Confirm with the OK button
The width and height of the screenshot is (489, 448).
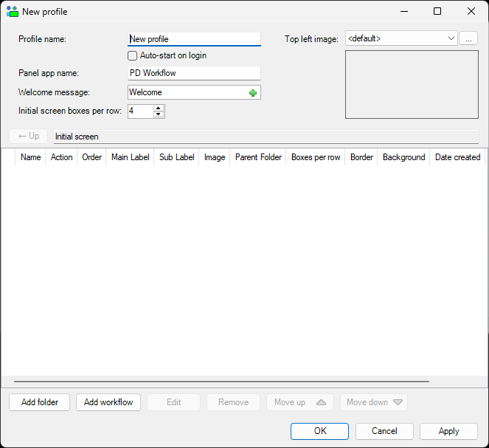(319, 431)
